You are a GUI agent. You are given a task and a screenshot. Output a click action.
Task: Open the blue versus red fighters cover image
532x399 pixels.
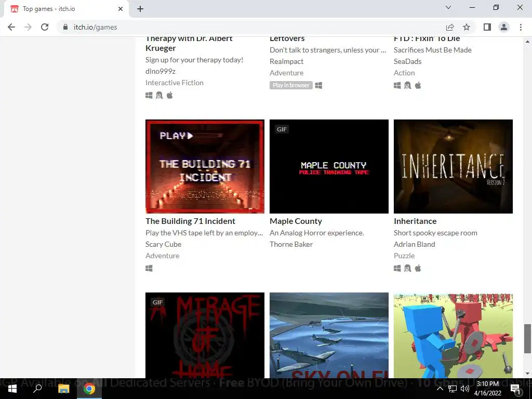[x=453, y=335]
